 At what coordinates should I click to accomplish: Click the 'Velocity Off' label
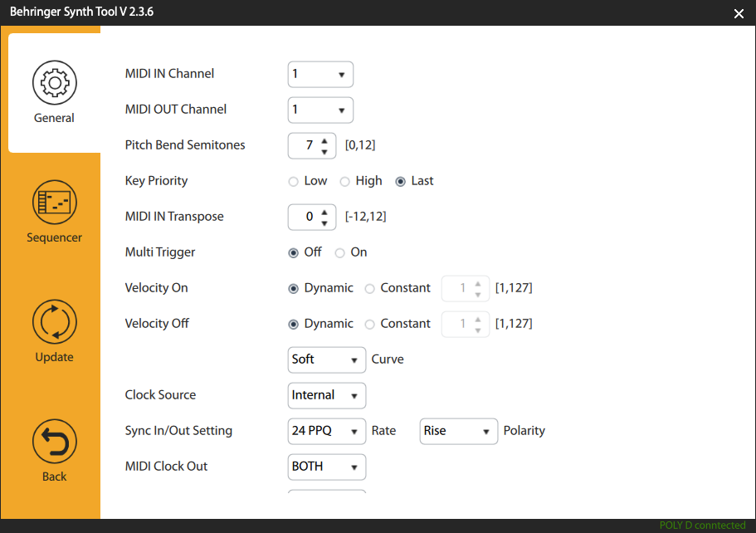click(157, 323)
